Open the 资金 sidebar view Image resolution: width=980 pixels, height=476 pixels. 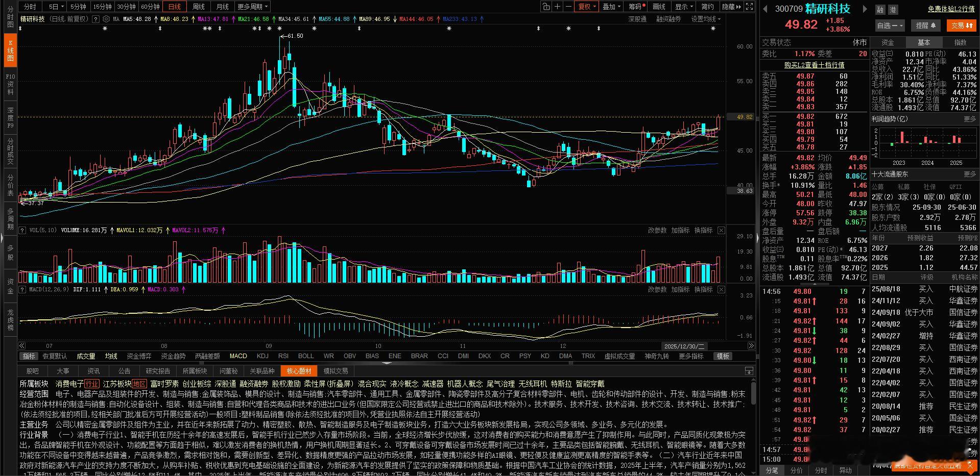tap(10, 286)
